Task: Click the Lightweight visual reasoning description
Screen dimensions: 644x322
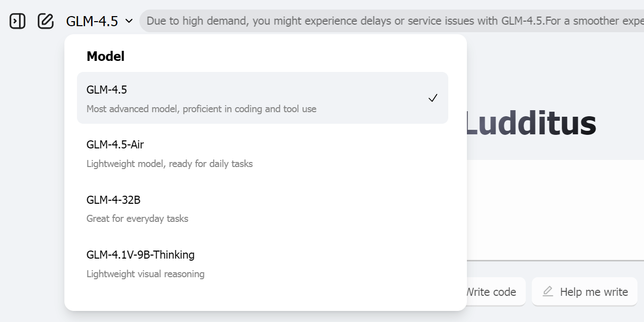Action: coord(145,274)
